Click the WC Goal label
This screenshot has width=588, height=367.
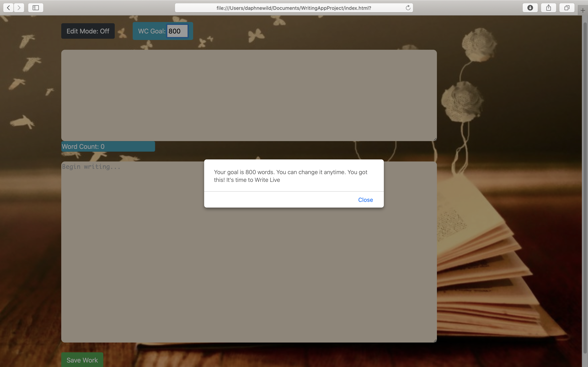[x=152, y=31]
